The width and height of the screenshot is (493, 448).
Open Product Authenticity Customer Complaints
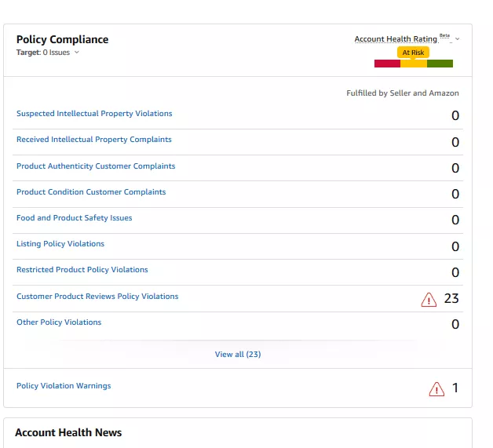click(x=96, y=166)
